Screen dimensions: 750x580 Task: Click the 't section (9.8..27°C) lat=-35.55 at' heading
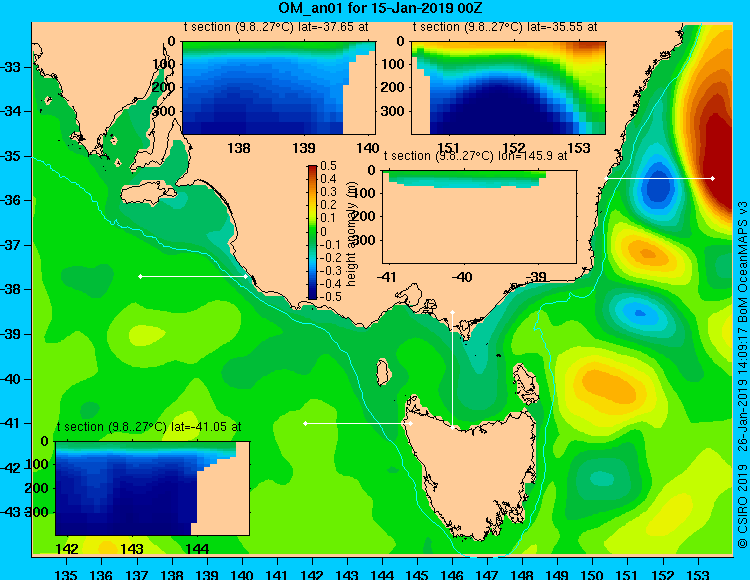pos(505,27)
